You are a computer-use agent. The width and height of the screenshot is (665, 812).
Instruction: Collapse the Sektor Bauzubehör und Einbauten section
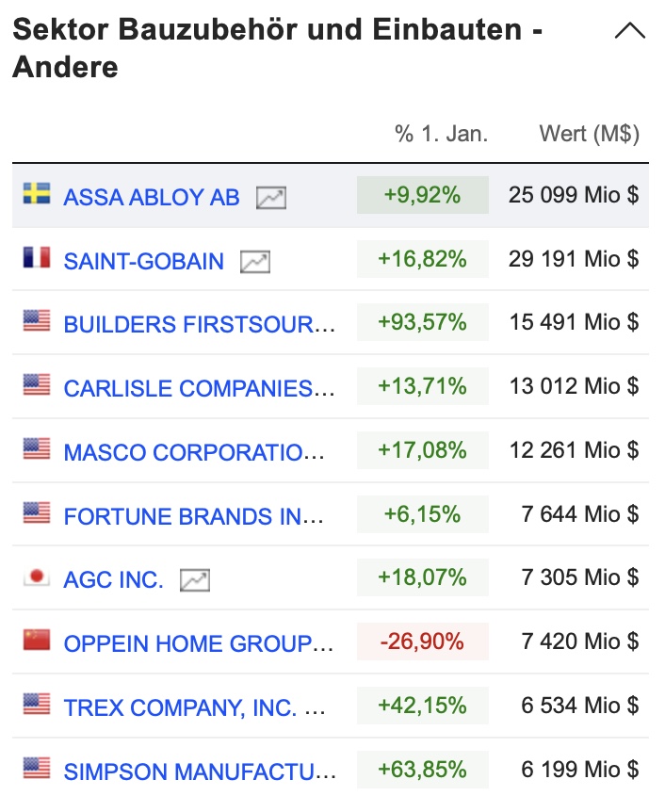point(629,31)
